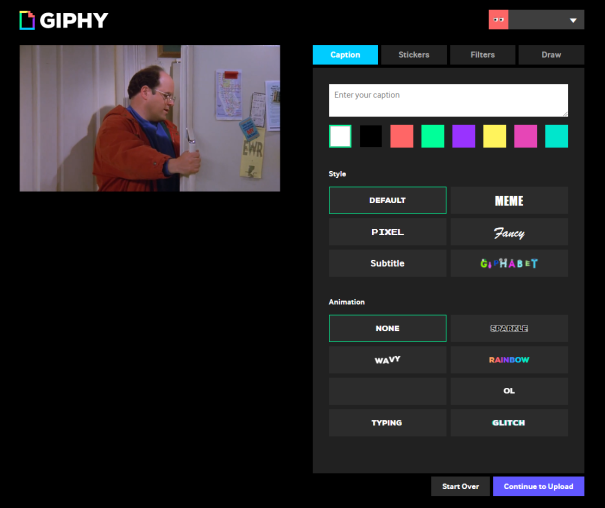This screenshot has height=508, width=605.
Task: Set animation to Typing
Action: 388,423
